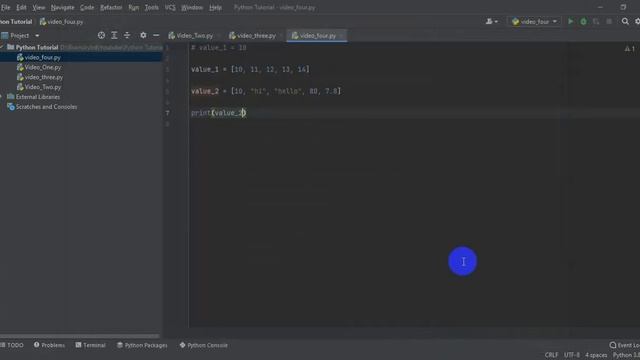Screen dimensions: 640x360
Task: Click the print(value_2) code line
Action: click(218, 113)
